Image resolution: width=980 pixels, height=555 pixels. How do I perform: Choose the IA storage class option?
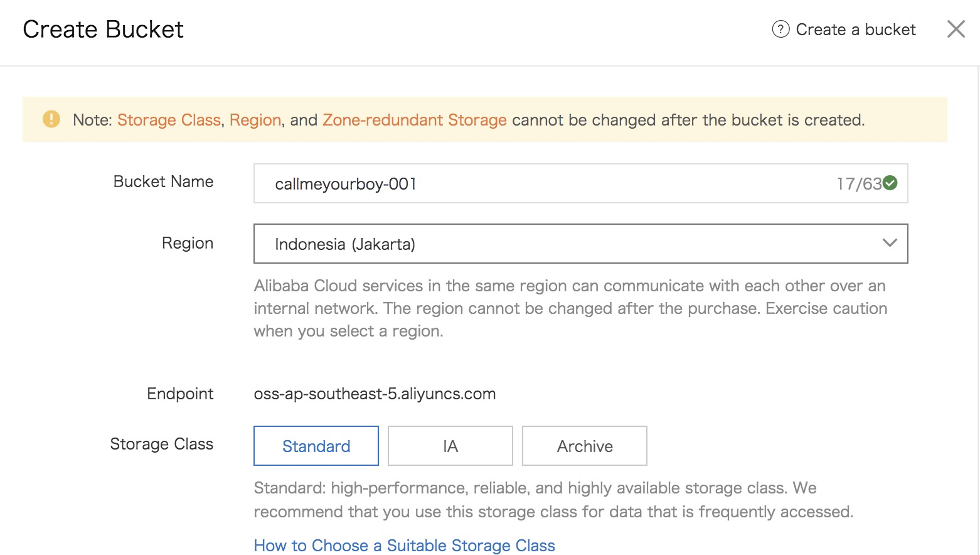(x=450, y=446)
